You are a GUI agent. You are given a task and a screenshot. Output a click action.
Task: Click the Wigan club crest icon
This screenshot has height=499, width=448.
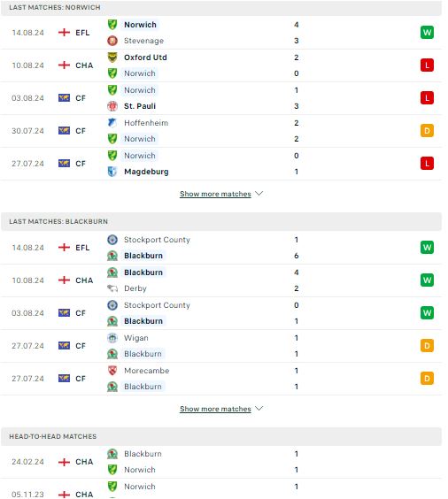[x=112, y=338]
